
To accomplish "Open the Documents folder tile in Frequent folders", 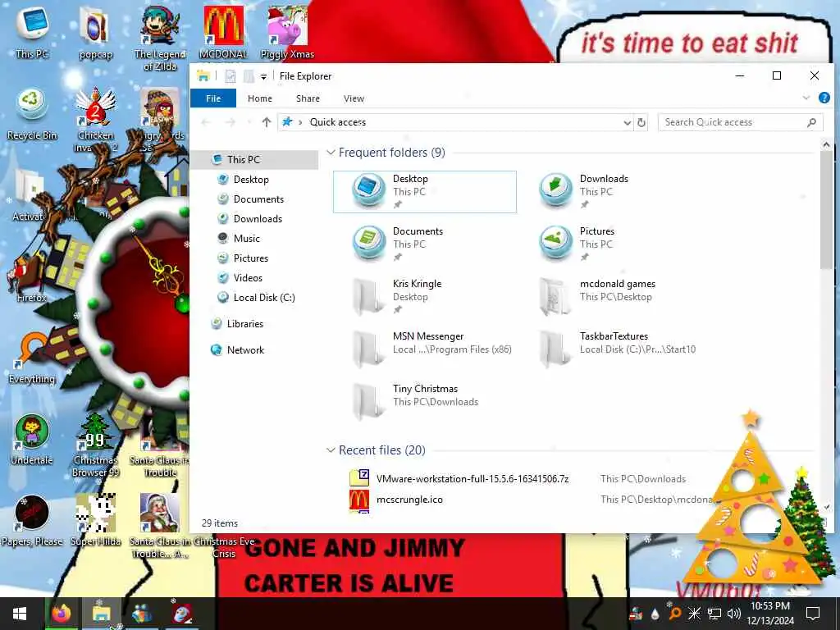I will [x=424, y=244].
